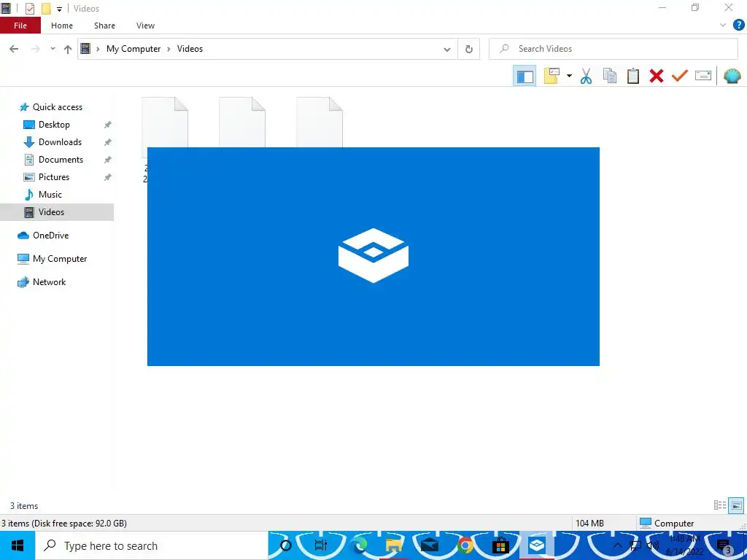Click the Copy pages icon
747x560 pixels.
[x=609, y=76]
